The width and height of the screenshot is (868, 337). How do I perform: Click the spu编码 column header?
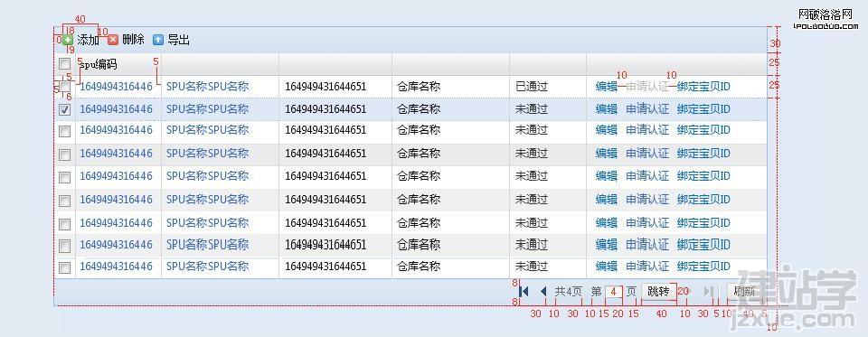(98, 65)
